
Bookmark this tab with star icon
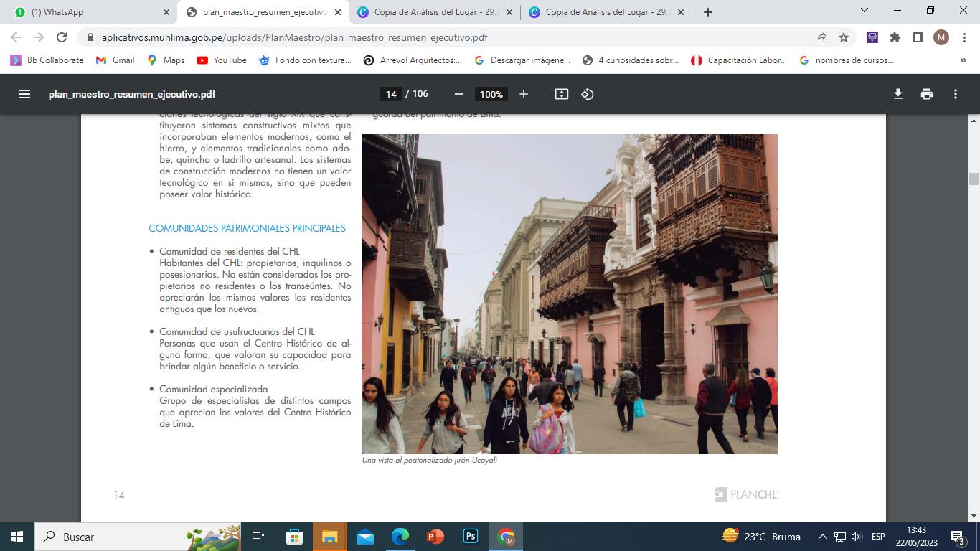tap(844, 37)
